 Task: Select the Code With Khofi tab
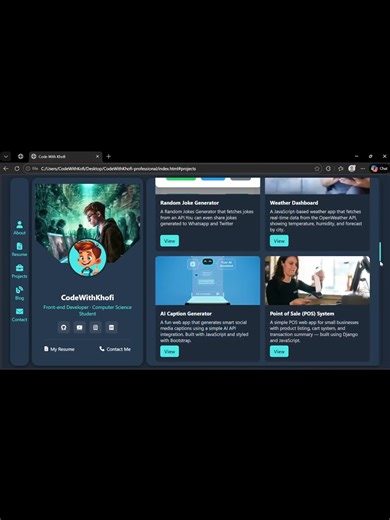65,156
